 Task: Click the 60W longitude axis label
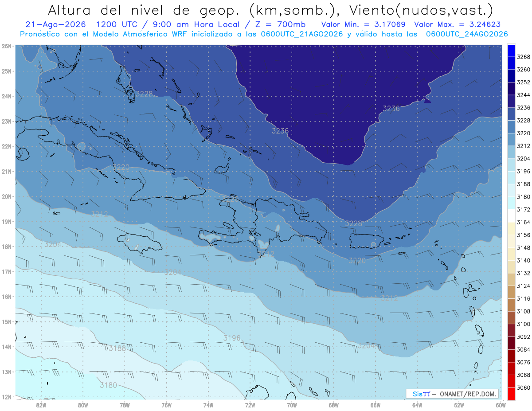pyautogui.click(x=501, y=405)
